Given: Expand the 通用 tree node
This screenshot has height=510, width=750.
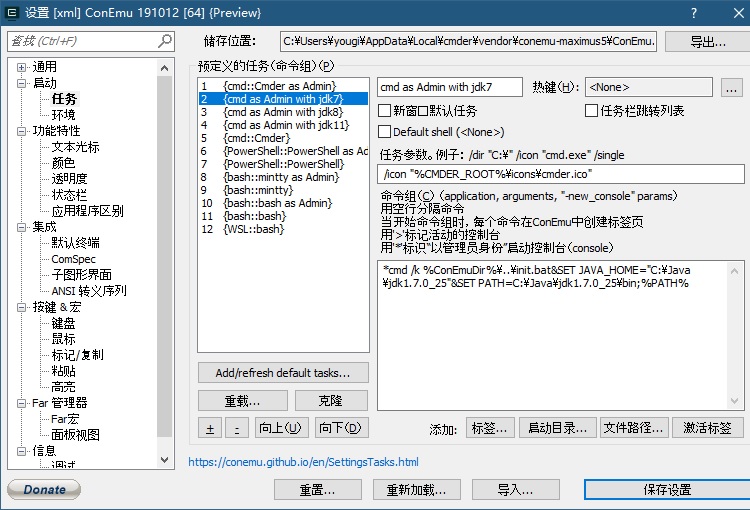Looking at the screenshot, I should (x=21, y=67).
